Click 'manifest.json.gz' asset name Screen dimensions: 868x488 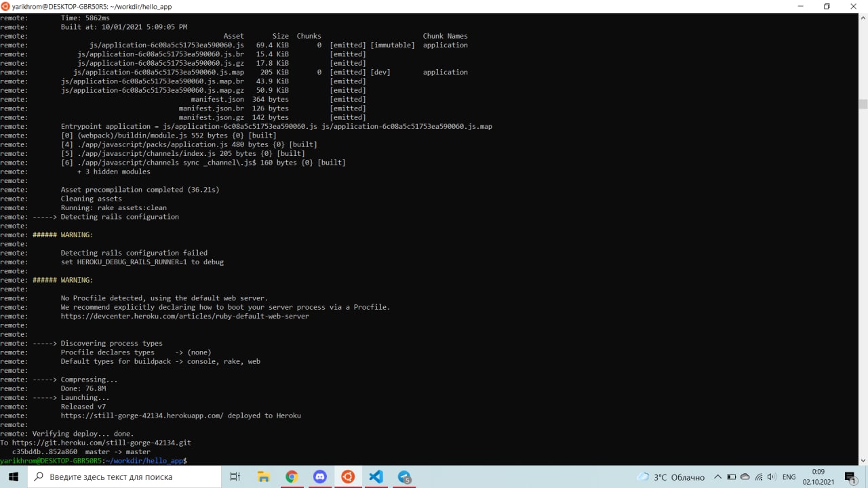tap(212, 117)
